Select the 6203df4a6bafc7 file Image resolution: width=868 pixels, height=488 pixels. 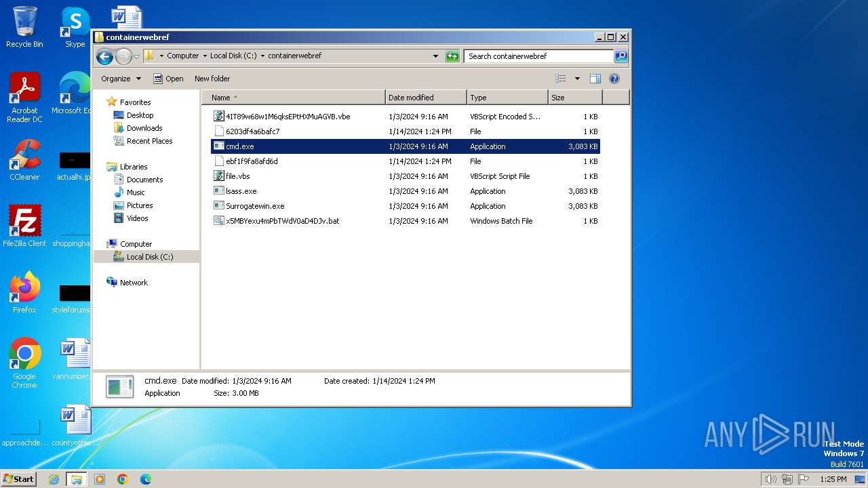pyautogui.click(x=405, y=131)
